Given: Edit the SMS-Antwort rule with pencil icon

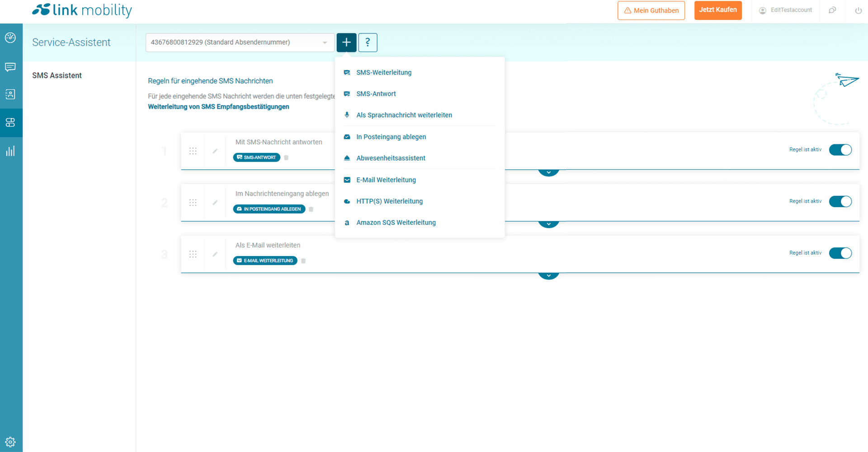Looking at the screenshot, I should click(215, 151).
